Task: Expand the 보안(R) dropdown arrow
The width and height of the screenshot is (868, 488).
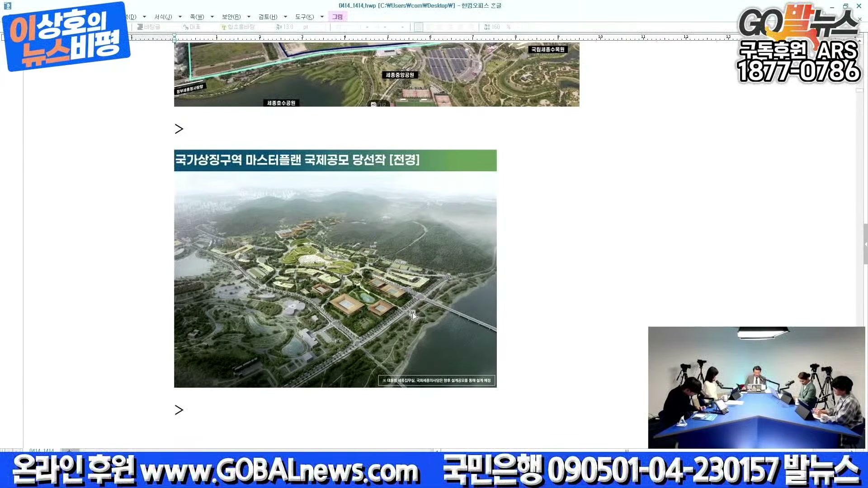Action: coord(249,17)
